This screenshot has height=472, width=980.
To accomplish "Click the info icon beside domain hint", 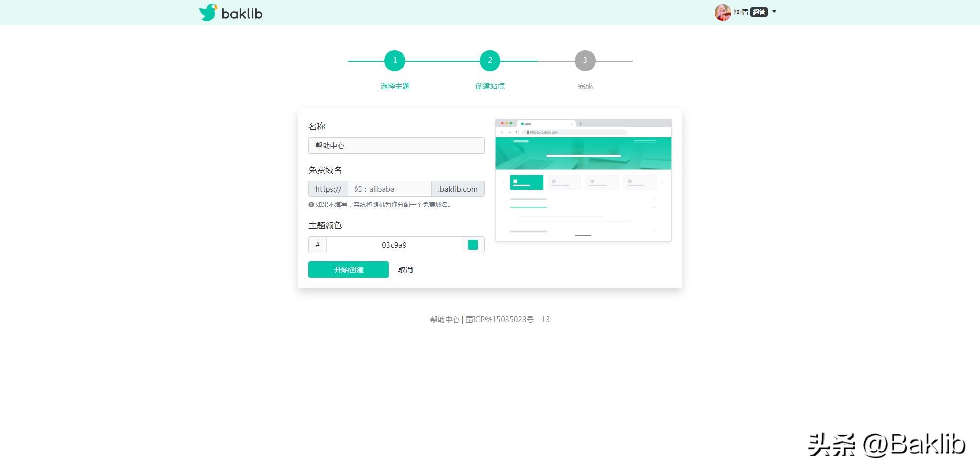I will point(311,205).
